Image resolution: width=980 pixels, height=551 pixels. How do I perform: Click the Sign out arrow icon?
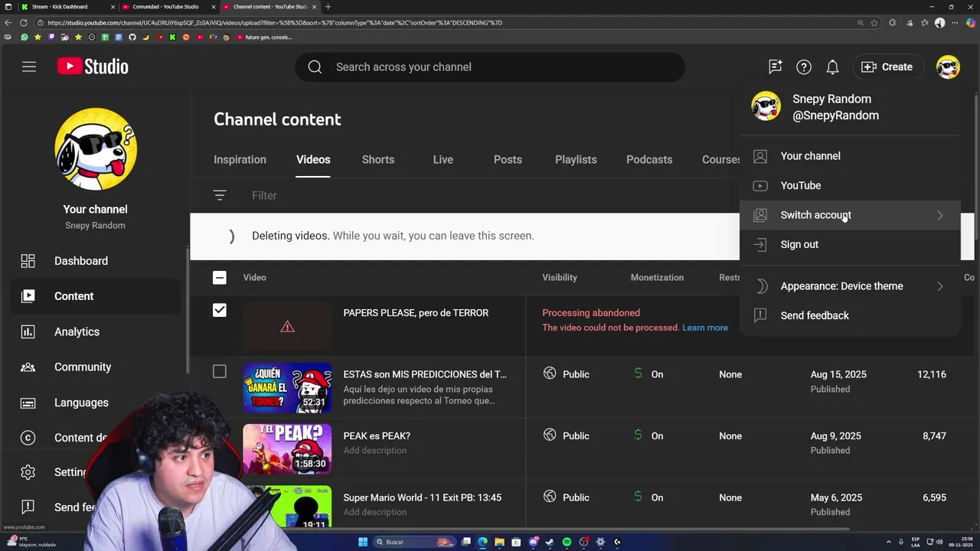pyautogui.click(x=760, y=244)
